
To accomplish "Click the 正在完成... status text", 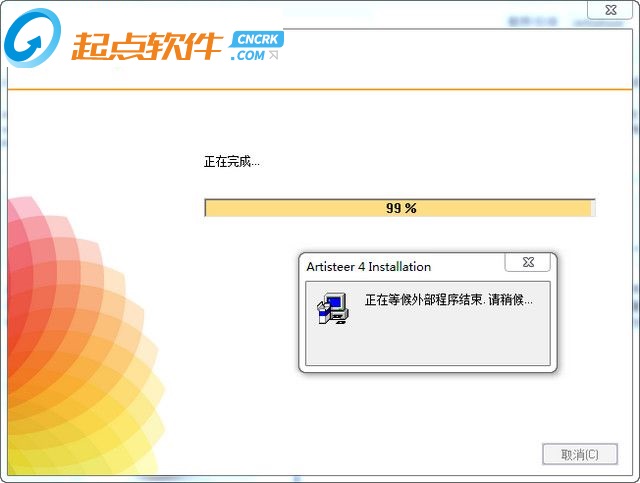I will point(231,162).
